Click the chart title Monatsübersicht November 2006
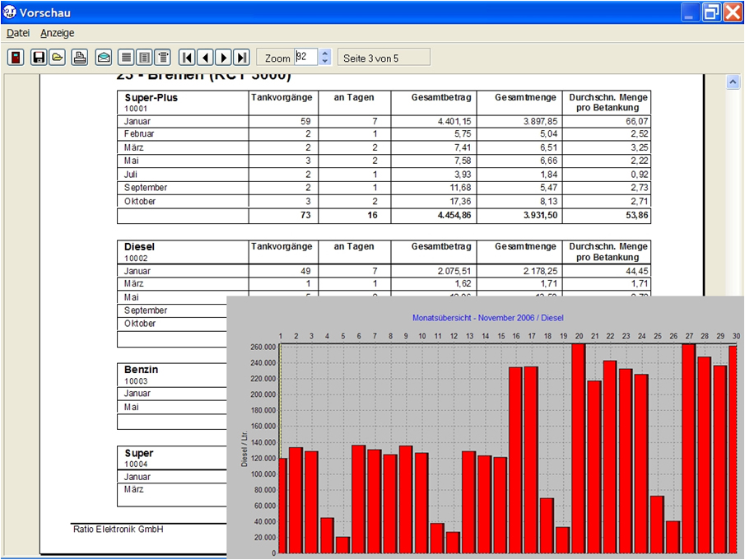 coord(487,317)
